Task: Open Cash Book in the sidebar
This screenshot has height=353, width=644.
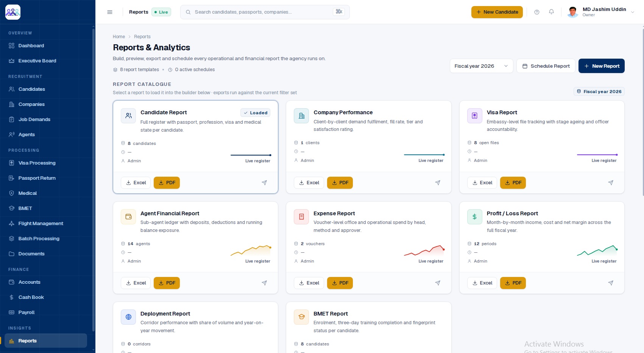Action: coord(45,297)
